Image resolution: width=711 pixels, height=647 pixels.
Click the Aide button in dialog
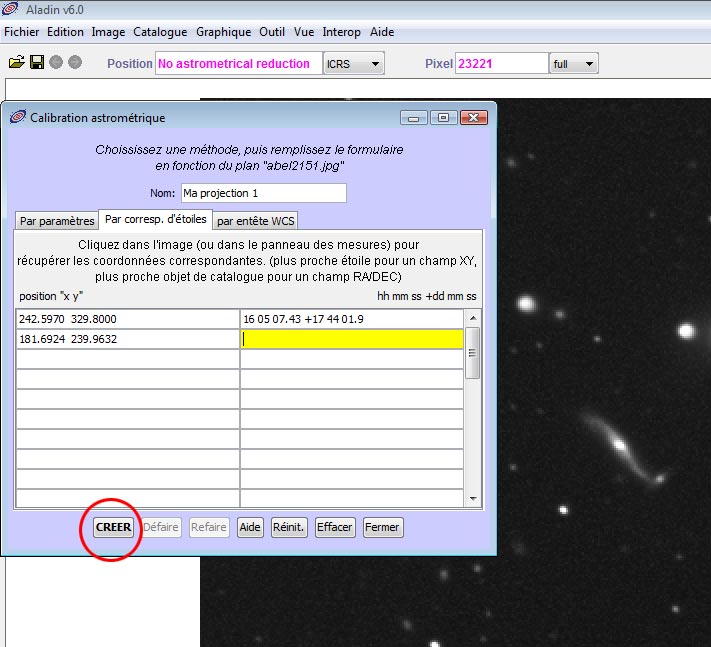coord(250,527)
